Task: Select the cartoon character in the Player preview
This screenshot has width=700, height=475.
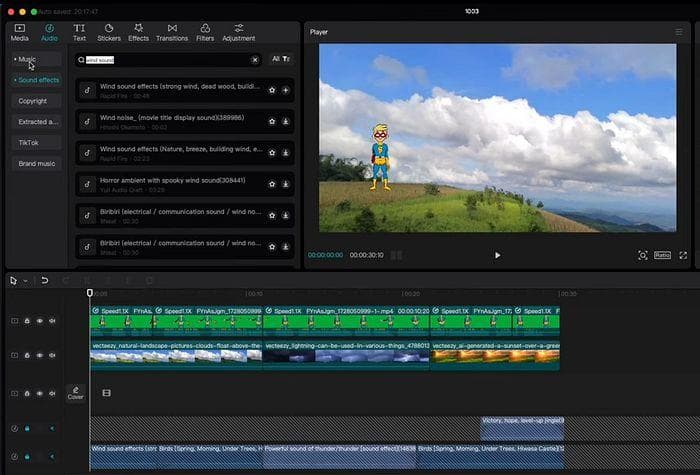Action: (x=381, y=157)
